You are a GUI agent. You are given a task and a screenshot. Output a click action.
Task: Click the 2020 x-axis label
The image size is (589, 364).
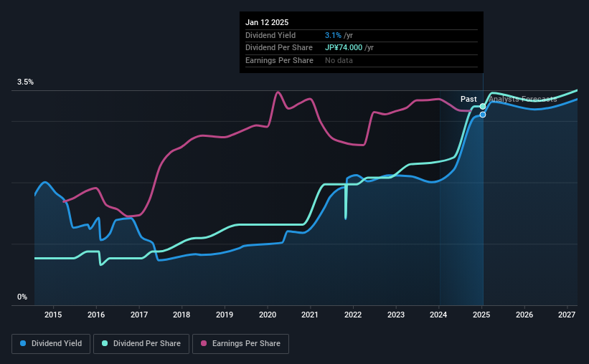268,315
